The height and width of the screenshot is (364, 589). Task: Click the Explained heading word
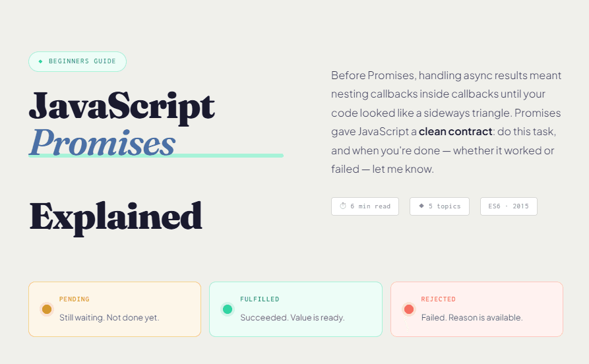115,215
